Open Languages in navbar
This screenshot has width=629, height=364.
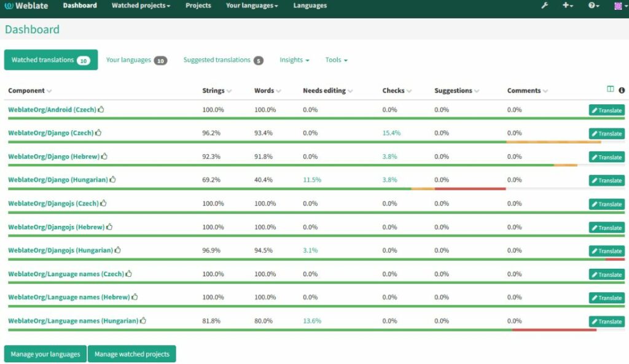[310, 6]
